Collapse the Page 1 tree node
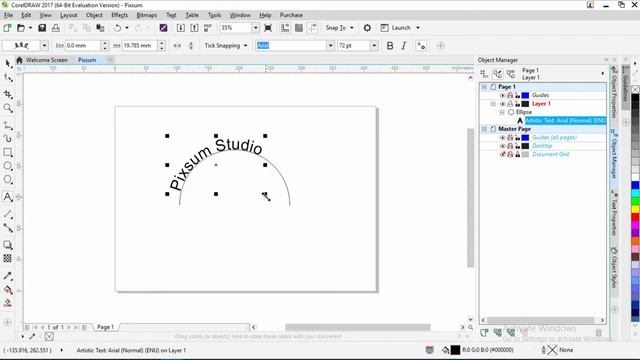This screenshot has height=360, width=640. [x=484, y=87]
